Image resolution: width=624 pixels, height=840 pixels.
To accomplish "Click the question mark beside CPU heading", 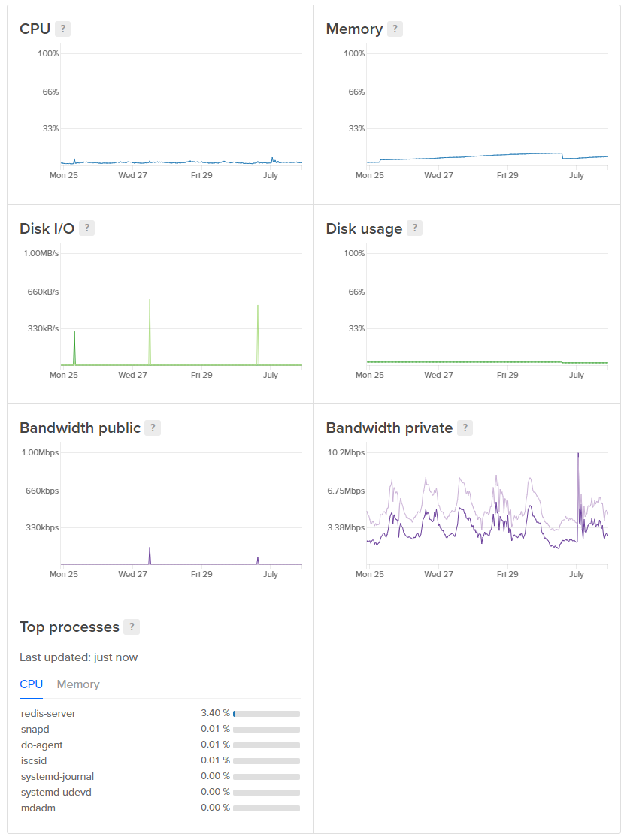I will (x=64, y=29).
